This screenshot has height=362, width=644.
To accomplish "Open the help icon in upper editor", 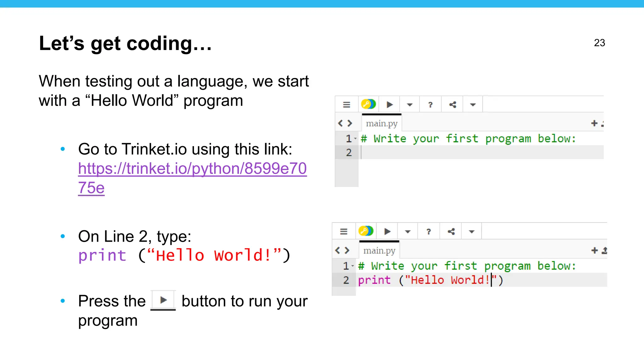I will 430,105.
